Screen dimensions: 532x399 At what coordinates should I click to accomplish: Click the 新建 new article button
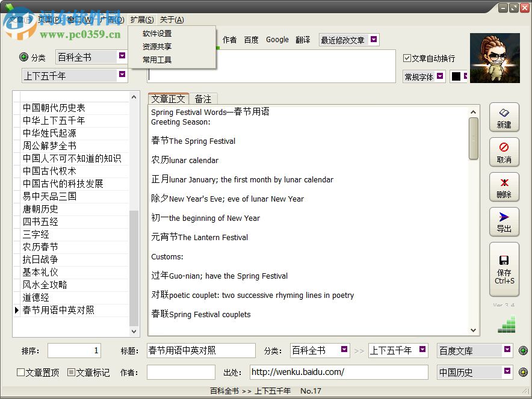coord(504,117)
